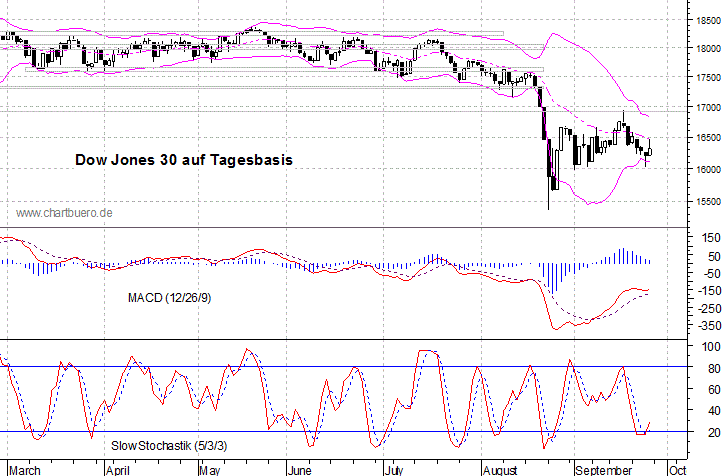Click the 16000 price axis value

tap(708, 169)
